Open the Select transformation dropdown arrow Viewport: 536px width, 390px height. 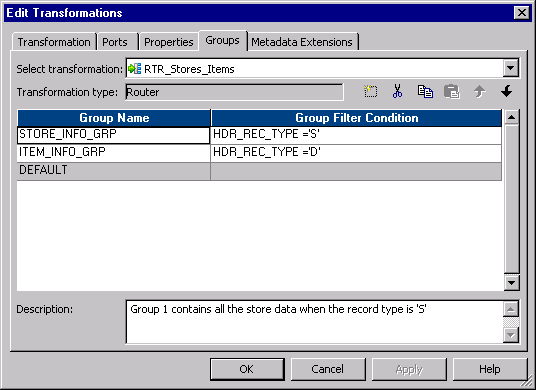point(510,68)
